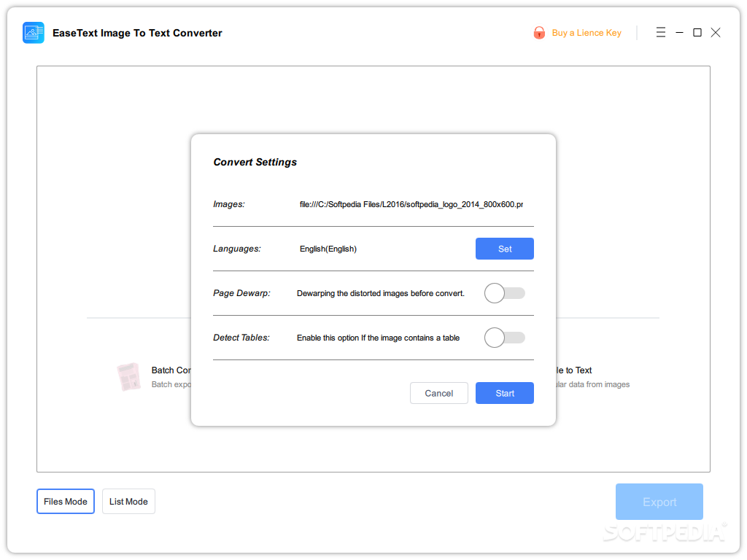Click the Page Dewarp label
The image size is (747, 560).
pyautogui.click(x=241, y=293)
